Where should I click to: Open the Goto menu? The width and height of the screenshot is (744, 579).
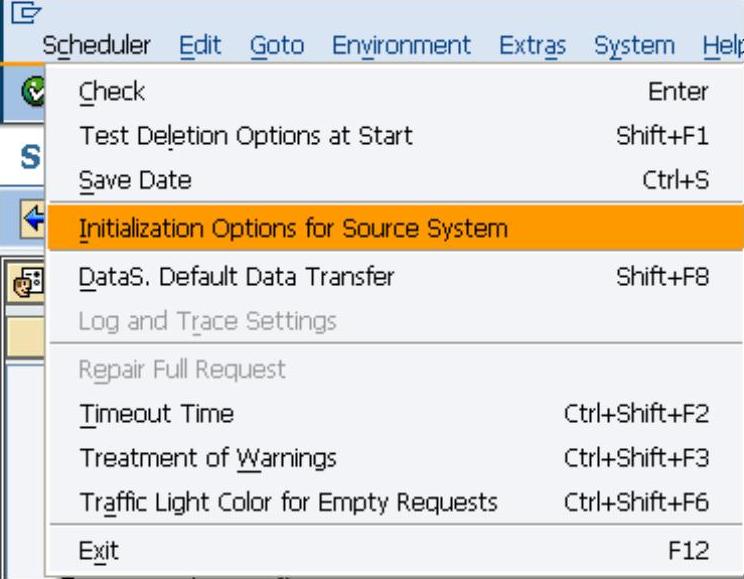coord(276,46)
